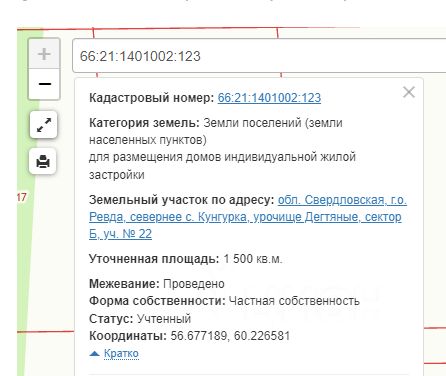Click the cadastral number search field

coord(259,56)
